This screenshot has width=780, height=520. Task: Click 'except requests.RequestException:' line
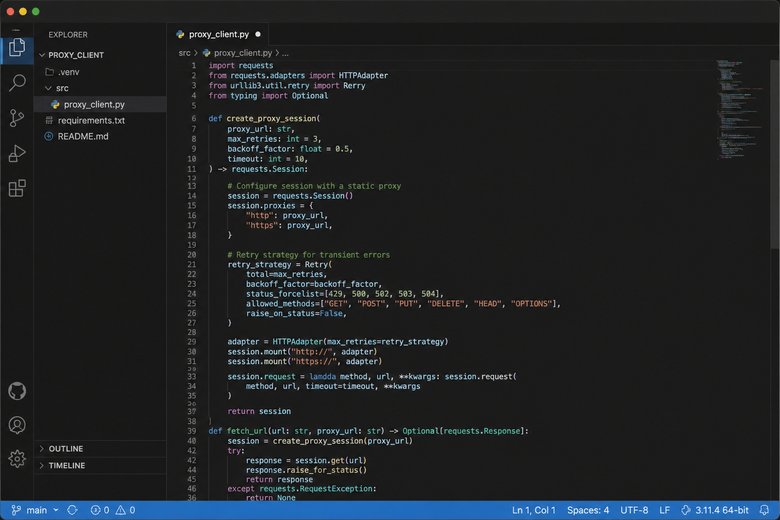pos(301,489)
